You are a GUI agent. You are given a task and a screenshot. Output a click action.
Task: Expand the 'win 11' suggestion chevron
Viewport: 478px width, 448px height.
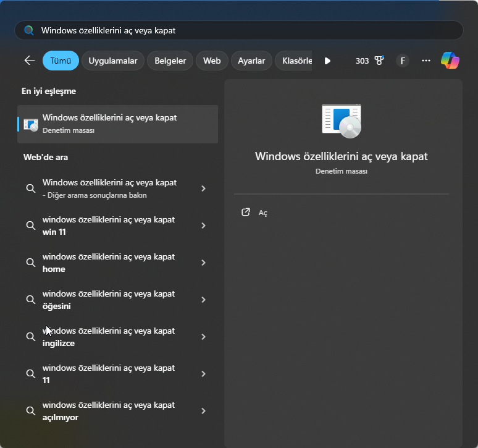tap(203, 226)
